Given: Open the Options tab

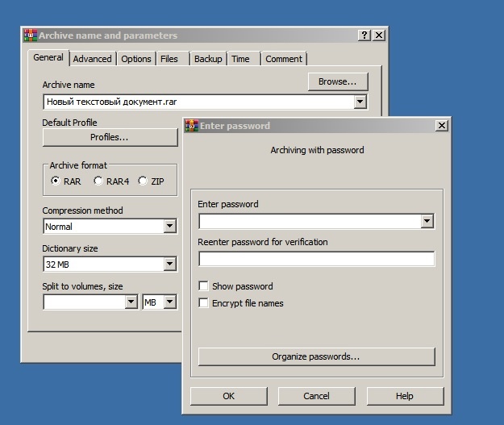Looking at the screenshot, I should (x=136, y=59).
